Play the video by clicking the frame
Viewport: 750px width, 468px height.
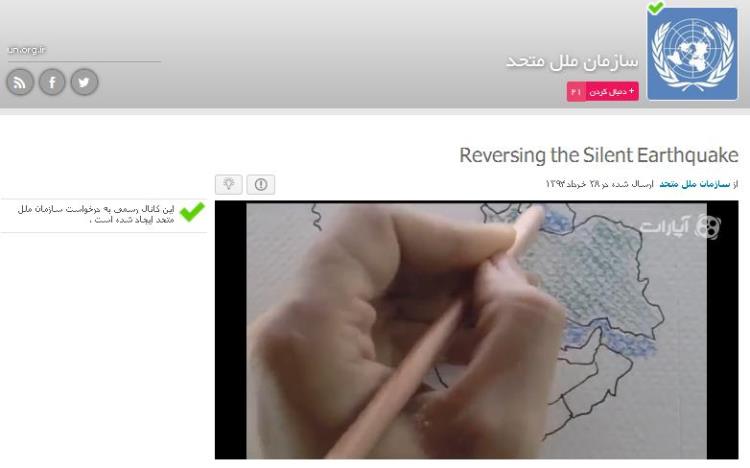tap(476, 330)
